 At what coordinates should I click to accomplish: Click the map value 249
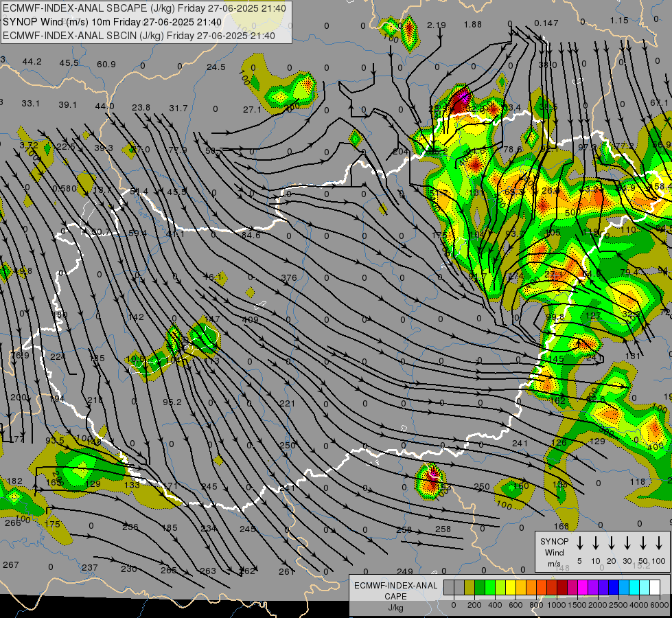[404, 571]
